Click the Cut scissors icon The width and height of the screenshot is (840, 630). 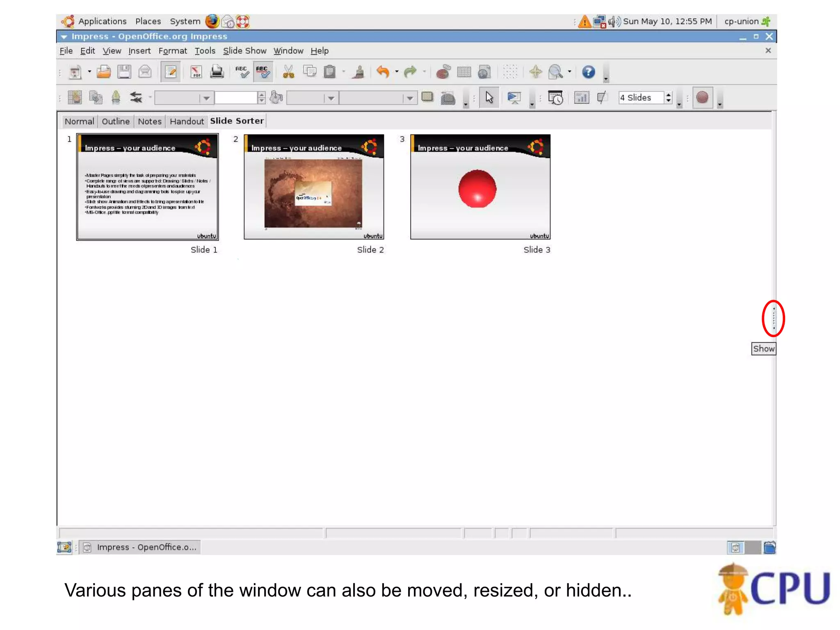[x=289, y=72]
